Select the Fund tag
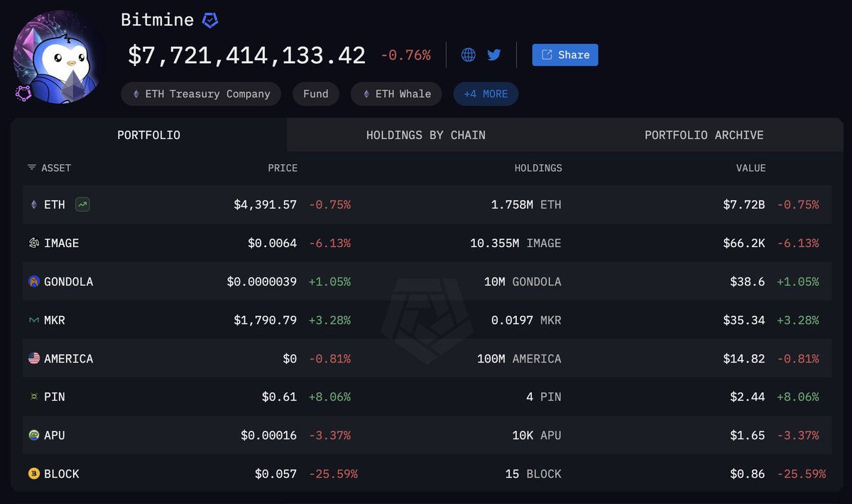 coord(316,94)
